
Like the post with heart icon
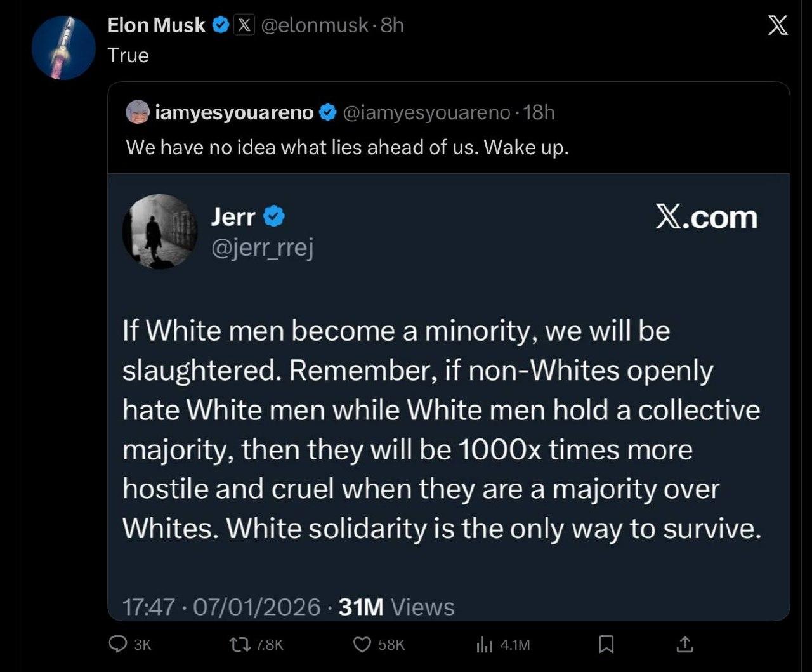pyautogui.click(x=362, y=645)
